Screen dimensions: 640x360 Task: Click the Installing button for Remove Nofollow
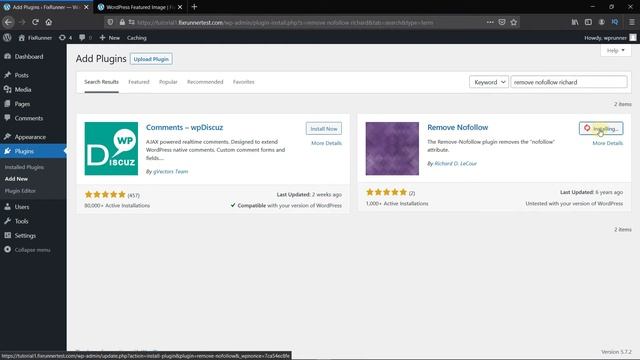pos(601,128)
